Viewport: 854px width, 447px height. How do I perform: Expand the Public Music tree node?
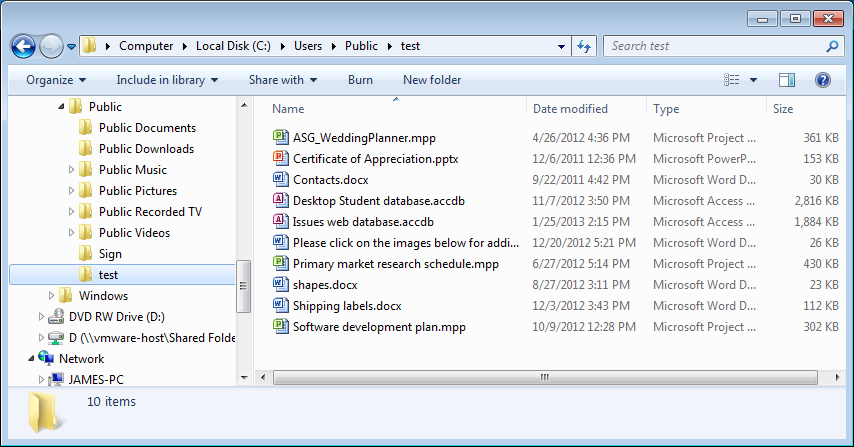pos(71,170)
